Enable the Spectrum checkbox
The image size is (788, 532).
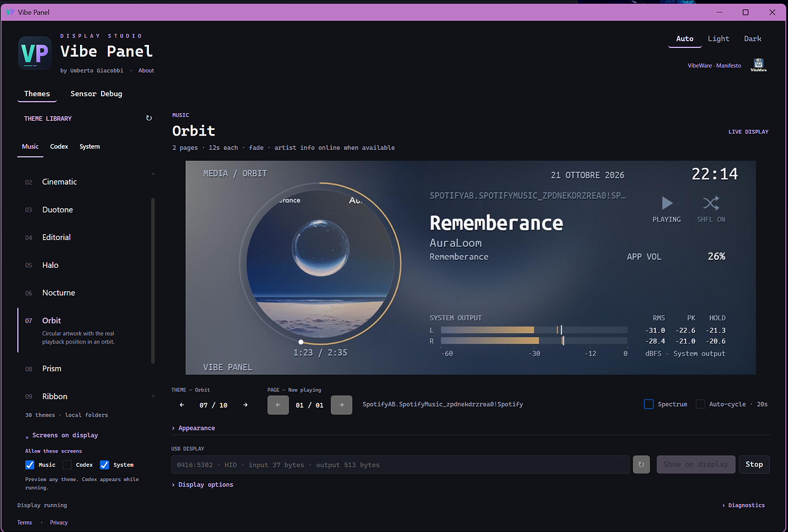[x=649, y=404]
